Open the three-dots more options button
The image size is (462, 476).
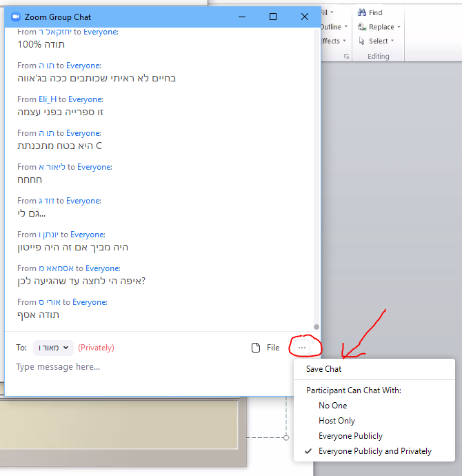click(302, 347)
